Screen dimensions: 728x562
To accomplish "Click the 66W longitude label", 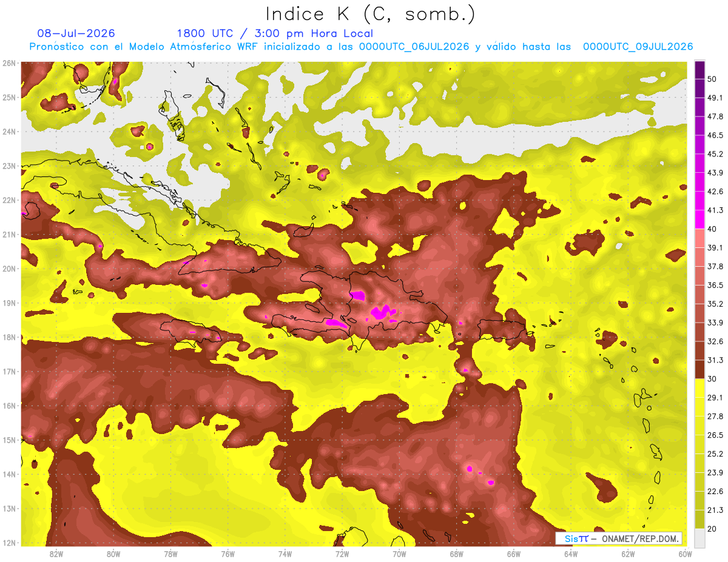I will 513,554.
